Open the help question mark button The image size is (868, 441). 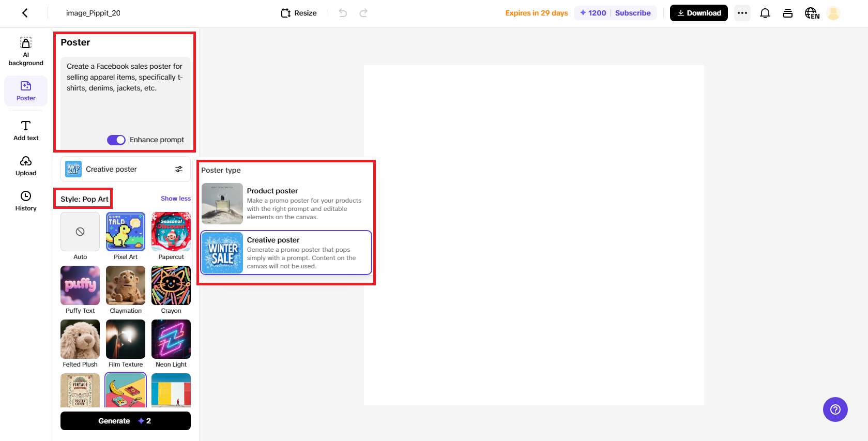tap(835, 409)
